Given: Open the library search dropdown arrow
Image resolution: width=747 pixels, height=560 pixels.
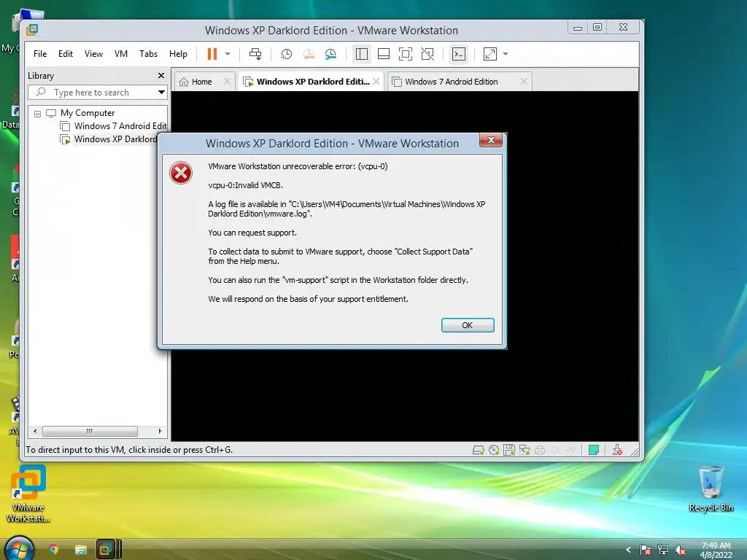Looking at the screenshot, I should coord(161,93).
